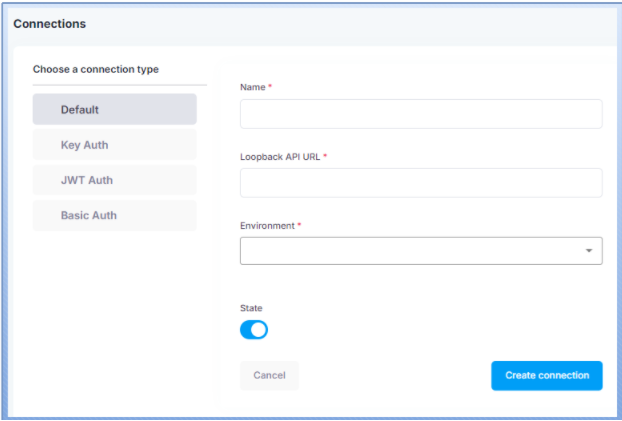622x421 pixels.
Task: Click the Name field label
Action: click(253, 88)
